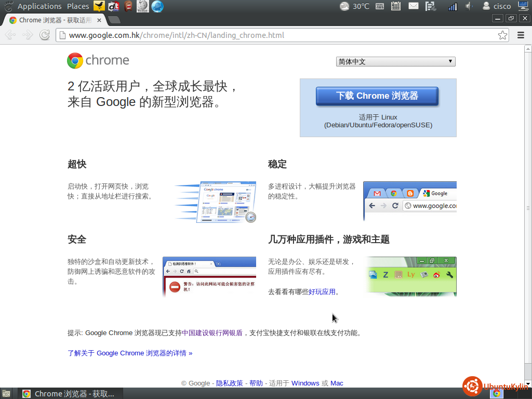Click the browser forward arrow

pyautogui.click(x=28, y=35)
